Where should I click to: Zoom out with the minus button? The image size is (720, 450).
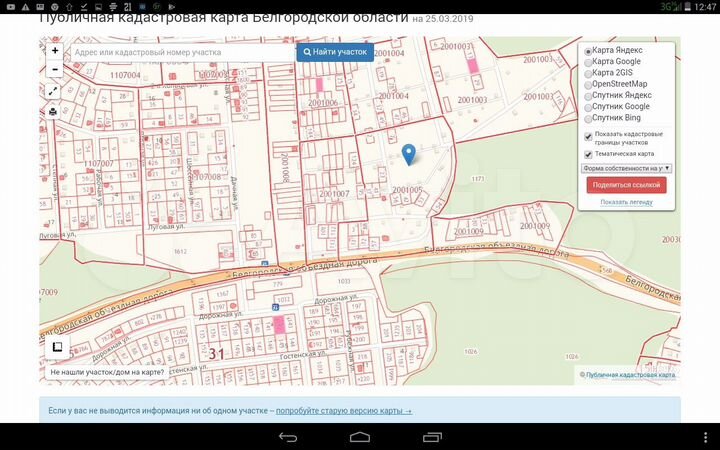[x=54, y=69]
